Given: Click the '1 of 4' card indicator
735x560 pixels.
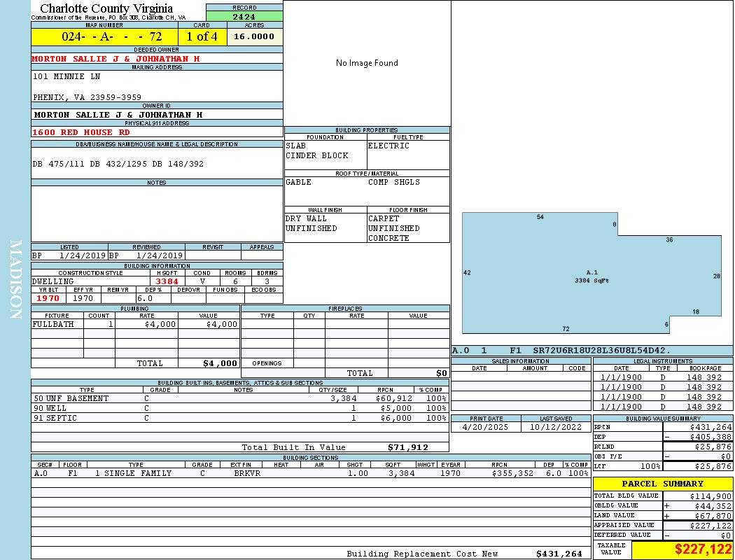Looking at the screenshot, I should (202, 36).
